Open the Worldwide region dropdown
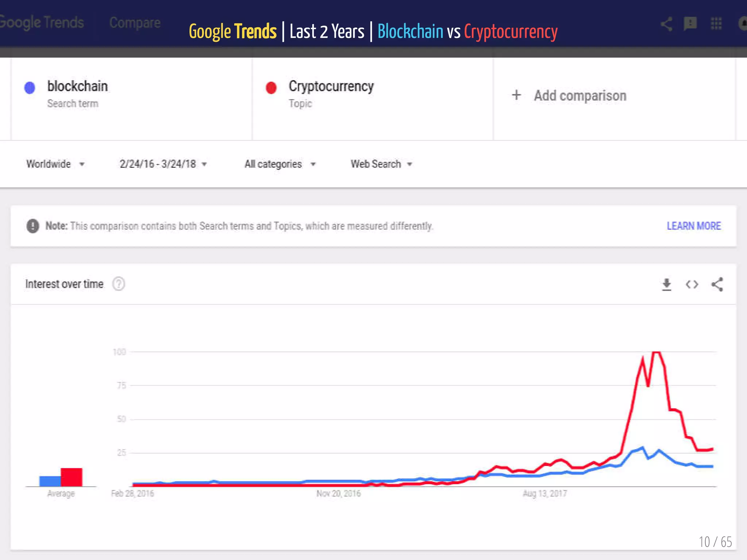 [x=55, y=164]
